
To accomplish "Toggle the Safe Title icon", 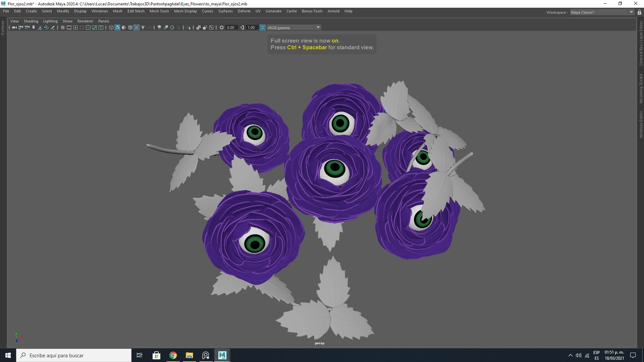I will click(x=101, y=27).
